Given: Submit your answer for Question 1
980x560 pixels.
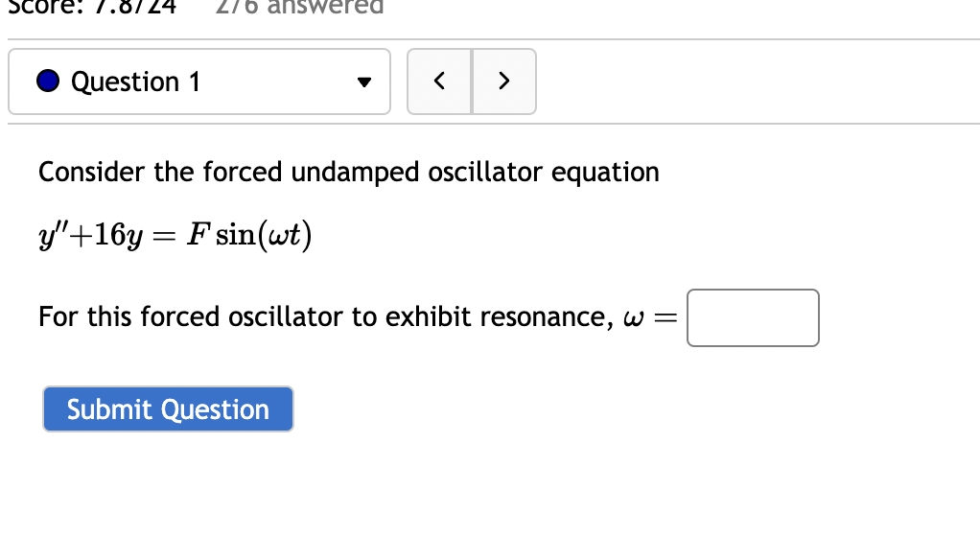Looking at the screenshot, I should [x=168, y=409].
